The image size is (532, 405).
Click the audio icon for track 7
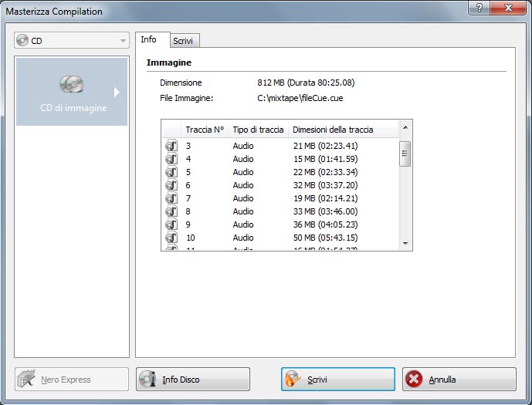pos(171,198)
